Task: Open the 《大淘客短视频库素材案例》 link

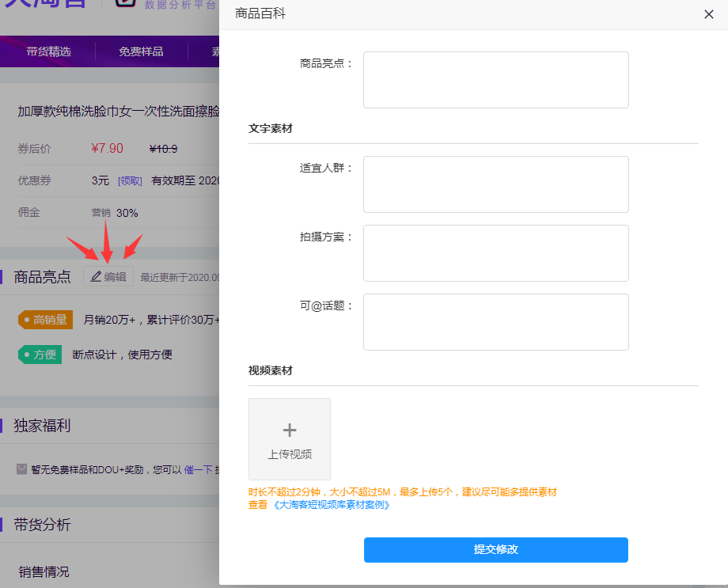Action: click(332, 505)
